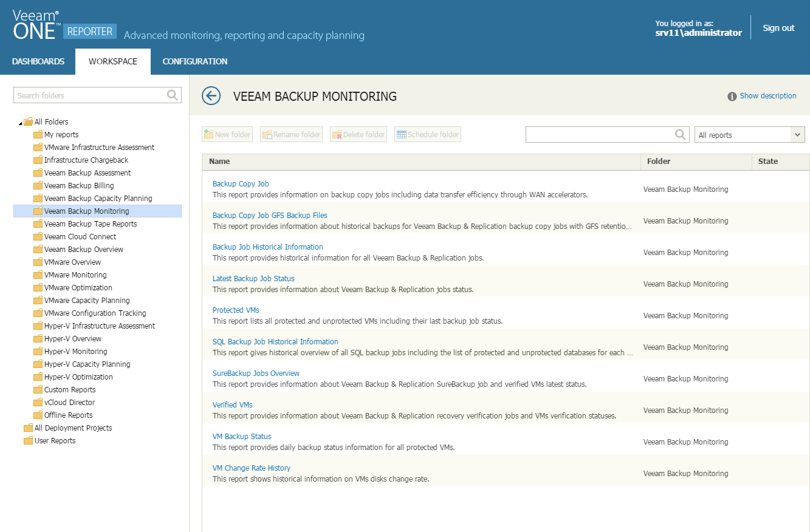Sign out of the current session

778,28
